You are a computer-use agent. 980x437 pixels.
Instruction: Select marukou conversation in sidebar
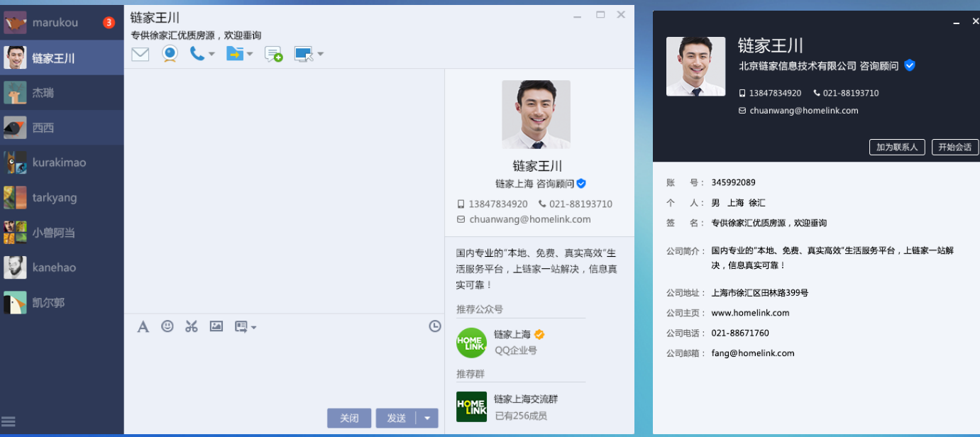[x=62, y=23]
